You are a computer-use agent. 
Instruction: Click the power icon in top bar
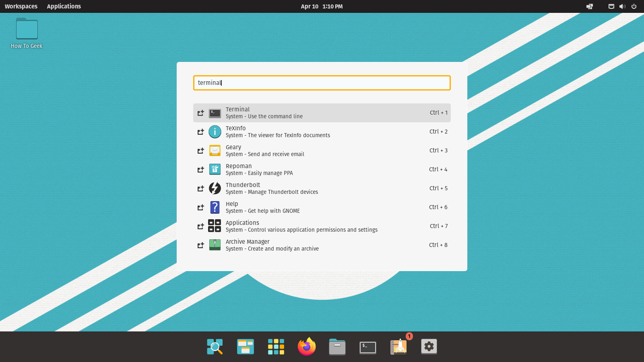(634, 6)
